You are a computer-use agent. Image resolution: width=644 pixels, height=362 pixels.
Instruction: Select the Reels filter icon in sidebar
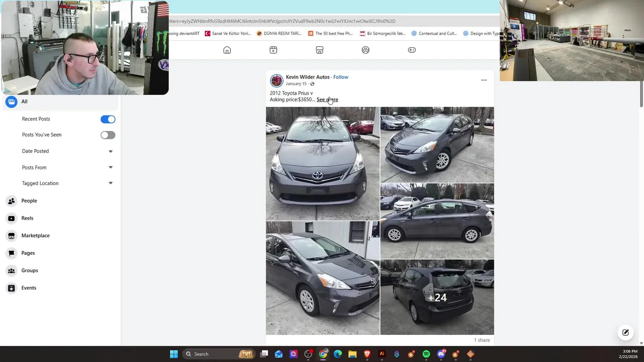[12, 218]
